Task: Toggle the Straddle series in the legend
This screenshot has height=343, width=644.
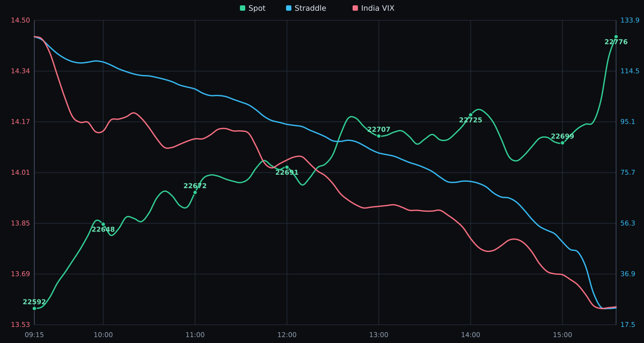Action: 306,8
